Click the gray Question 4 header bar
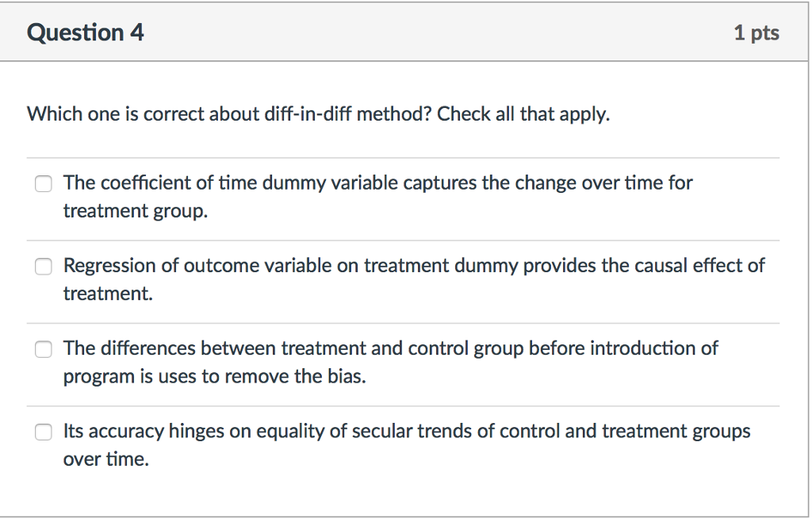This screenshot has width=812, height=519. point(404,33)
